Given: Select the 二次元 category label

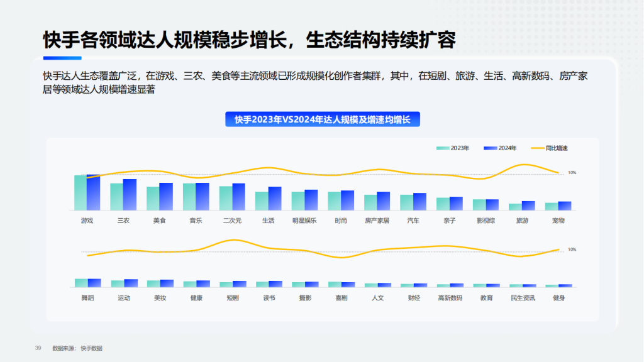Looking at the screenshot, I should [232, 221].
